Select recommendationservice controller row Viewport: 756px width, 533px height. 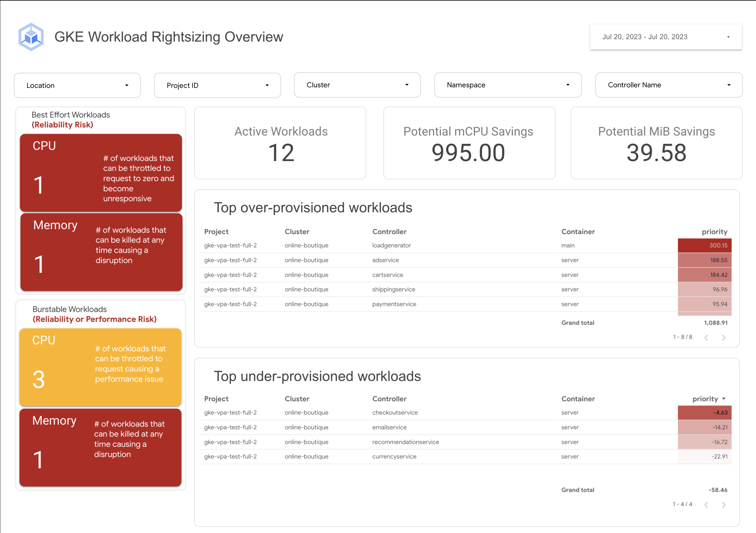pos(406,442)
